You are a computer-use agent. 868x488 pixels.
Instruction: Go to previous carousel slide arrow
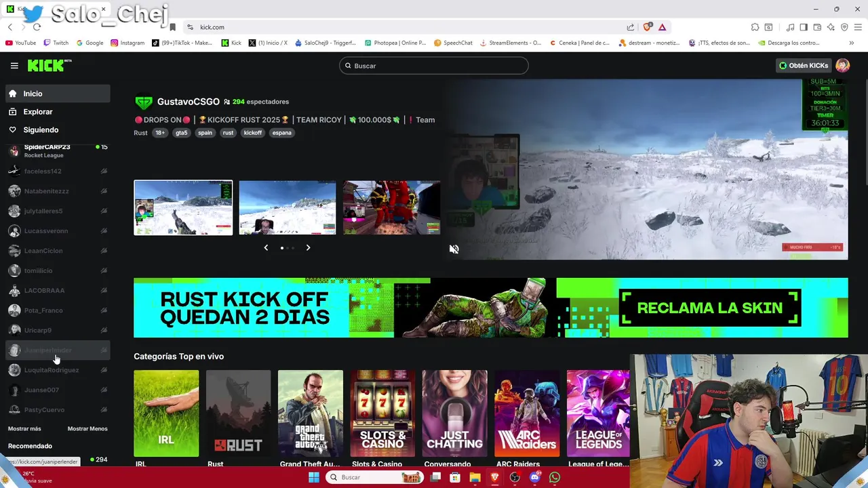point(266,247)
